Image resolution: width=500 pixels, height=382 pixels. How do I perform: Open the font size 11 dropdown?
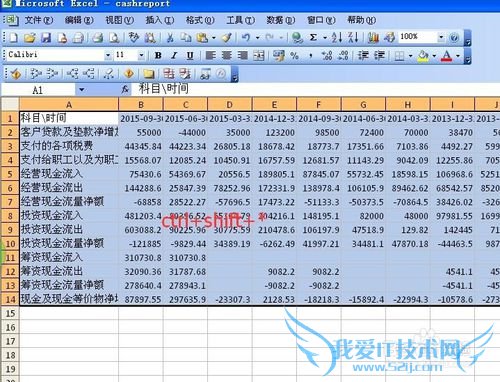[x=141, y=55]
